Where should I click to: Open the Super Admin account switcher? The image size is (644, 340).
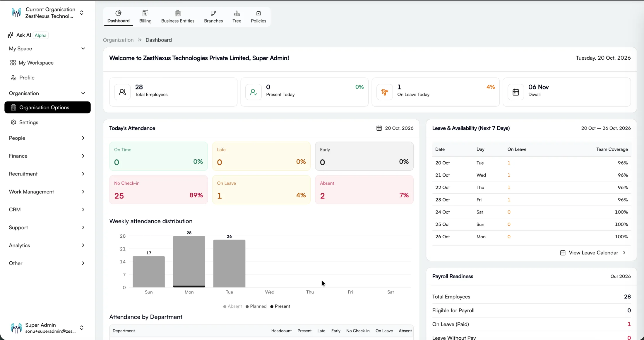click(x=82, y=328)
